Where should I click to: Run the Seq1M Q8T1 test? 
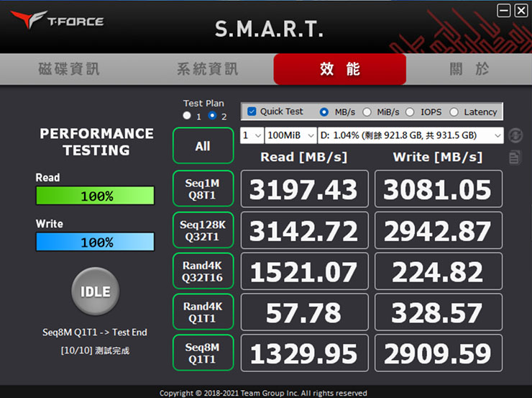(x=203, y=189)
